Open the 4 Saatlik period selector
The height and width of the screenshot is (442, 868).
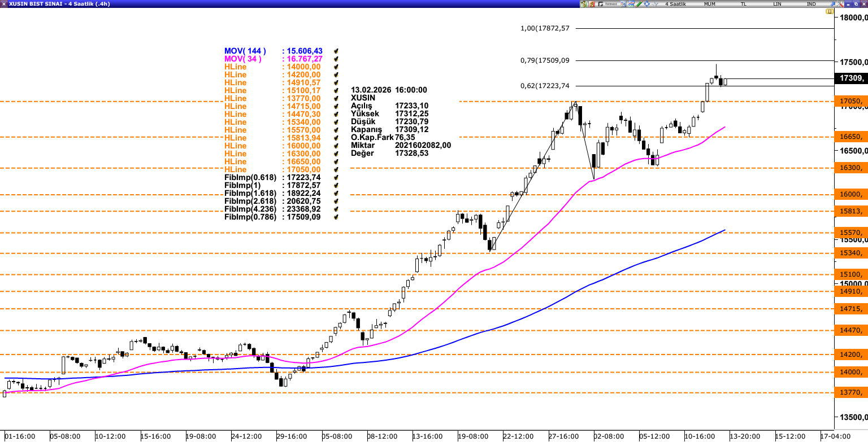pos(675,4)
